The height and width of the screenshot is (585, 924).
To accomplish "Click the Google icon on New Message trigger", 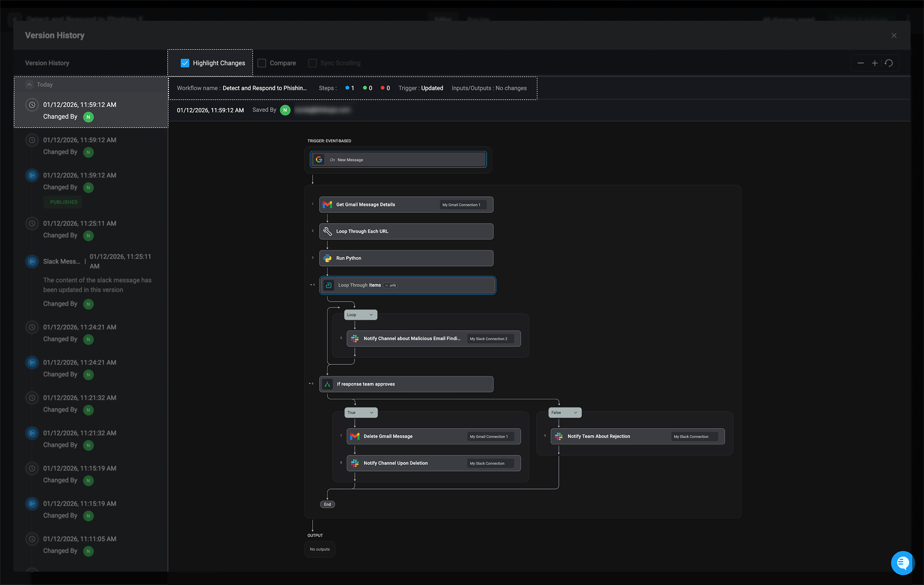I will coord(319,159).
